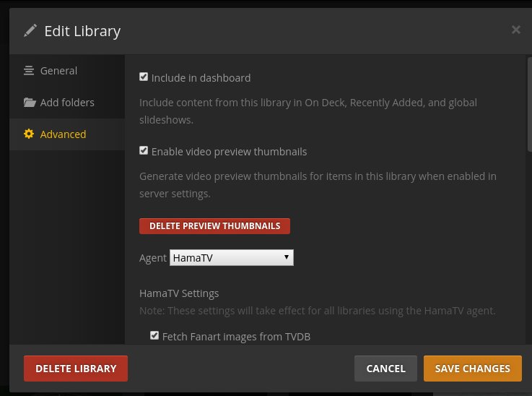
Task: Click Delete Preview Thumbnails button
Action: click(x=214, y=226)
